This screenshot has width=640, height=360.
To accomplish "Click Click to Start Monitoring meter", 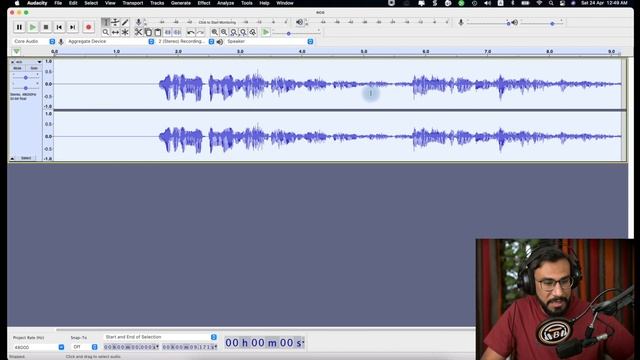I will [x=217, y=22].
